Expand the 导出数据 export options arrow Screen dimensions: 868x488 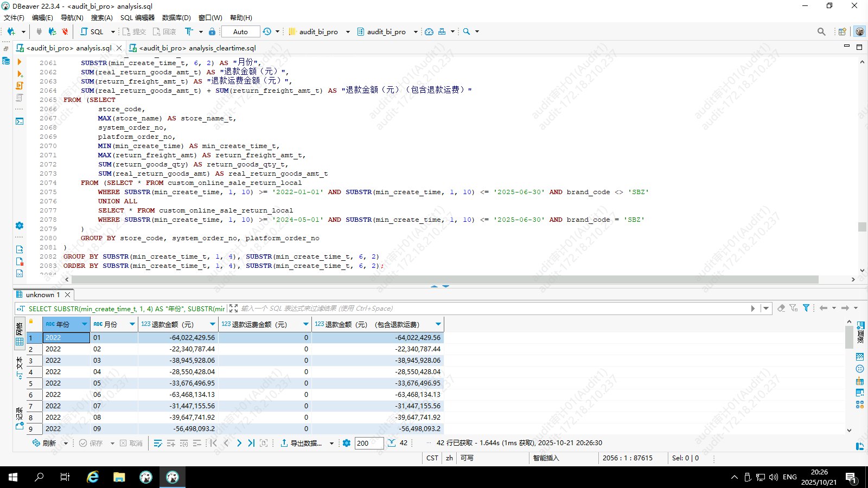click(331, 444)
